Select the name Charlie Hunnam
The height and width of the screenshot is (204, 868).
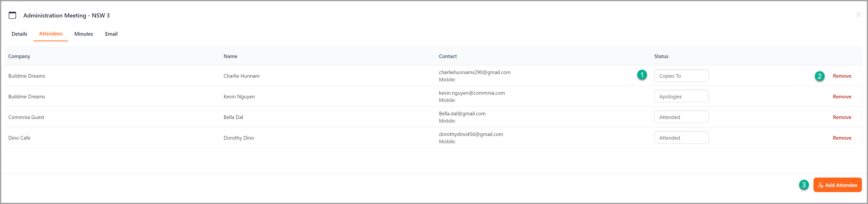241,76
